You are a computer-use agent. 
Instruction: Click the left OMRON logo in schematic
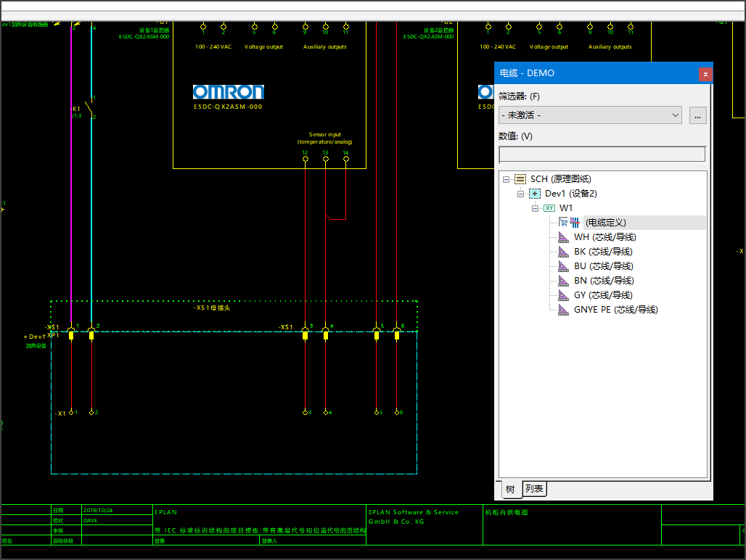point(228,92)
